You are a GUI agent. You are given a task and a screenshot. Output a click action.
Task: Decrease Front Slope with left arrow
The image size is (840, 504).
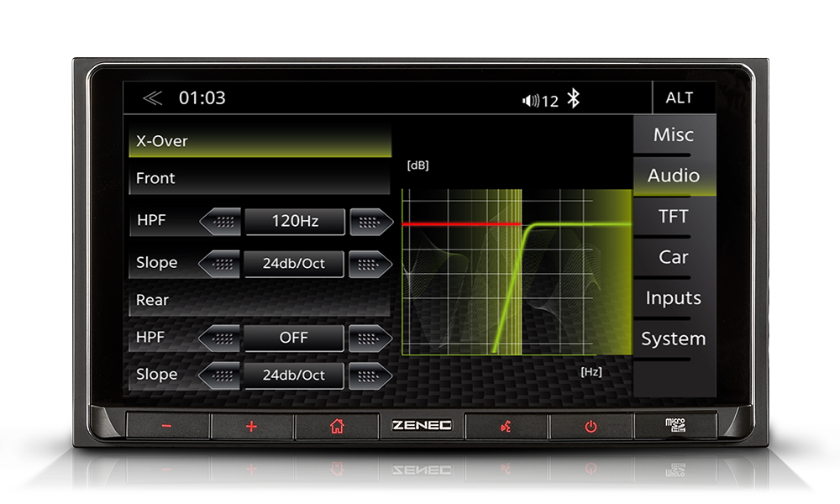(219, 264)
